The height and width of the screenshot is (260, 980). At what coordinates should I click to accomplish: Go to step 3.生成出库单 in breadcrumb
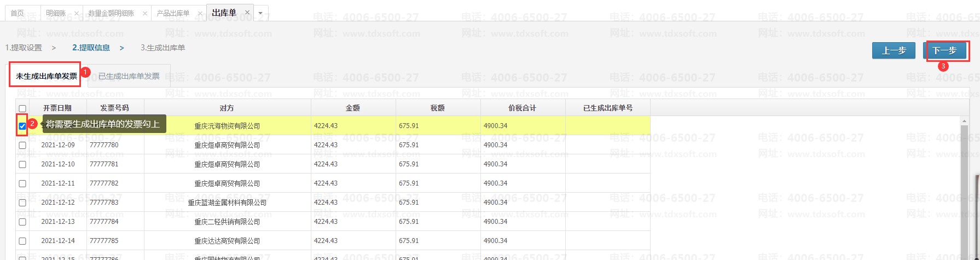tap(163, 48)
